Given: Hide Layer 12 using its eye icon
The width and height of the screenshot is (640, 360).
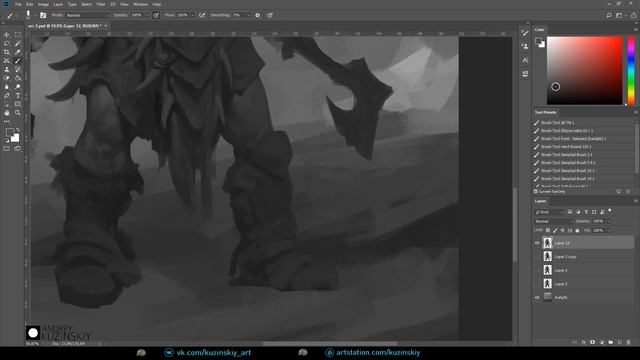Looking at the screenshot, I should coord(537,243).
